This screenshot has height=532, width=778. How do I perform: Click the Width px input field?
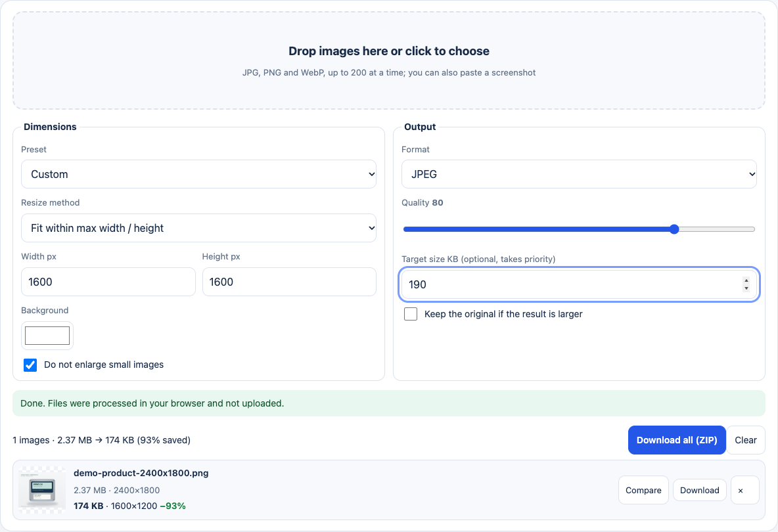pyautogui.click(x=108, y=282)
